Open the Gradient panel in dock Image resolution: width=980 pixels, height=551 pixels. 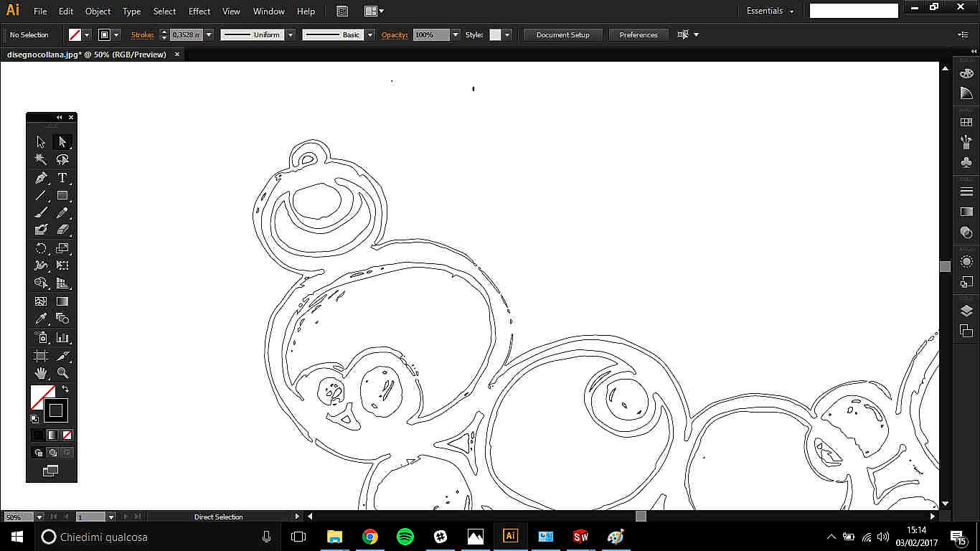point(966,212)
